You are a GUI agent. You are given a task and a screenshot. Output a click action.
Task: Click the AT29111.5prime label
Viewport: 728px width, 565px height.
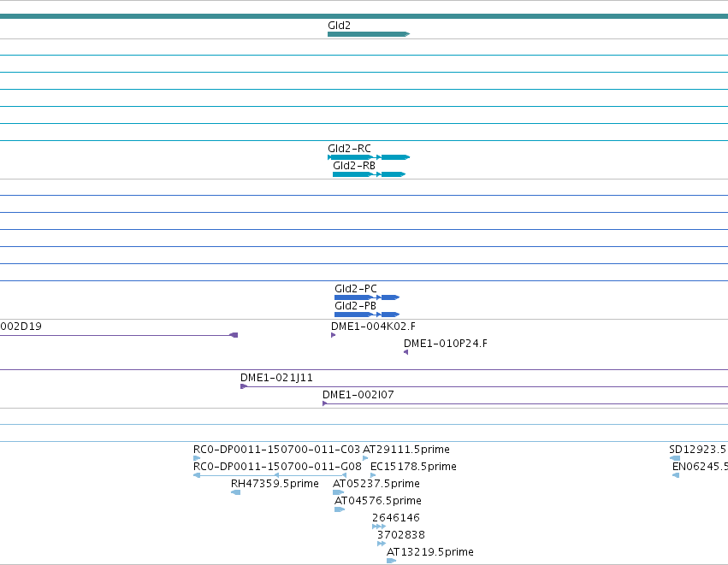click(x=406, y=450)
